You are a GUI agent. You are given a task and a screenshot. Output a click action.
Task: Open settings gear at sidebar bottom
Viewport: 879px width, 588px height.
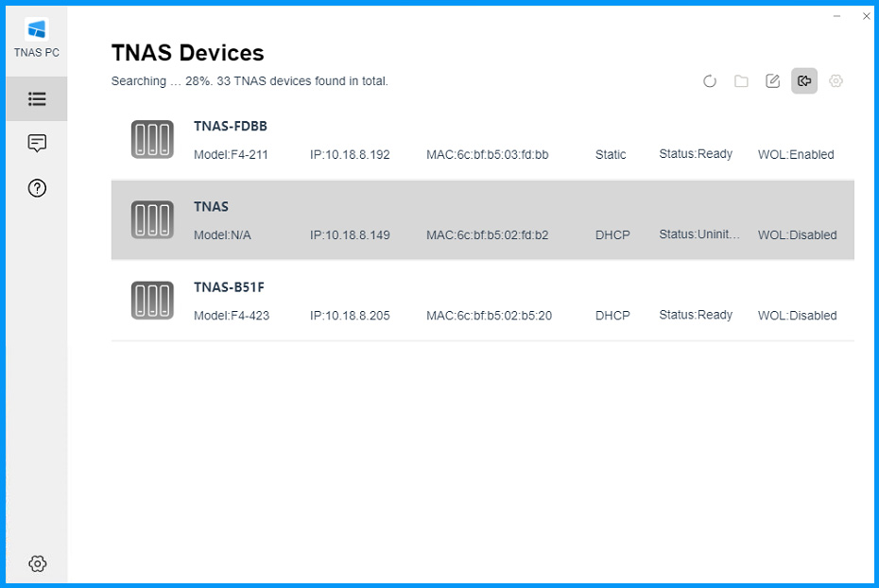pos(37,563)
